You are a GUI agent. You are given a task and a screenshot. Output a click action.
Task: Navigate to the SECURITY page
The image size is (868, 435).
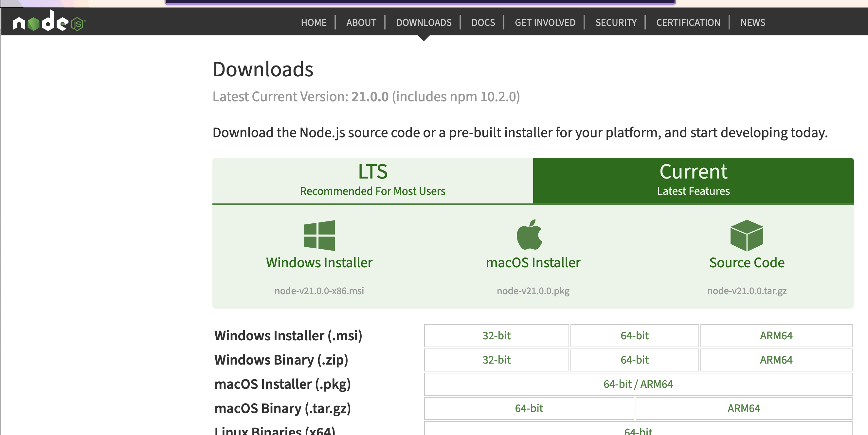(x=616, y=22)
